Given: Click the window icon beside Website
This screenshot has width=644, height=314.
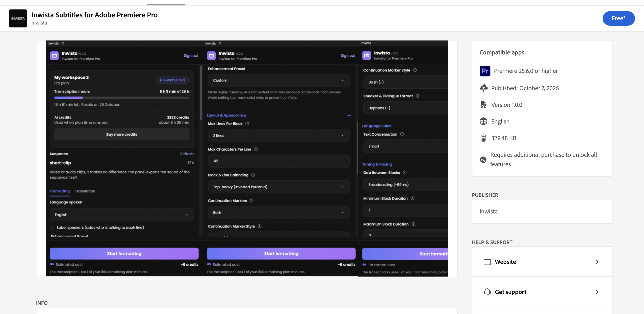Looking at the screenshot, I should pos(487,262).
